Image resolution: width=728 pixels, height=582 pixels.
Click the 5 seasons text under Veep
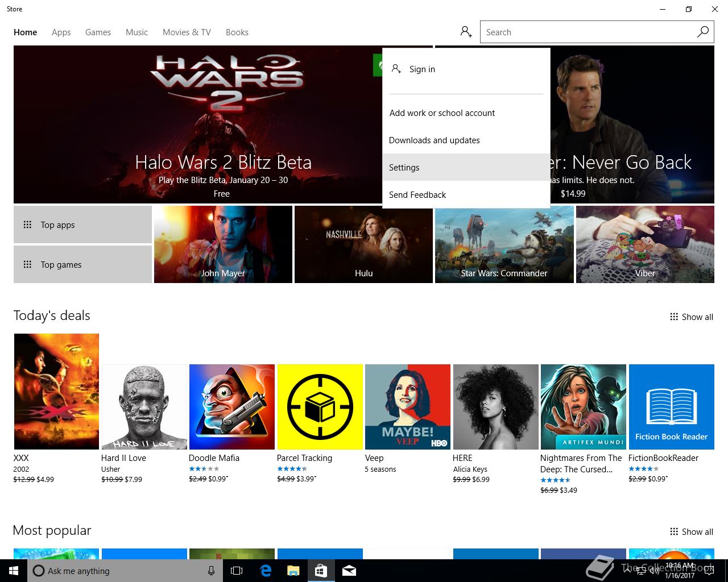(380, 469)
